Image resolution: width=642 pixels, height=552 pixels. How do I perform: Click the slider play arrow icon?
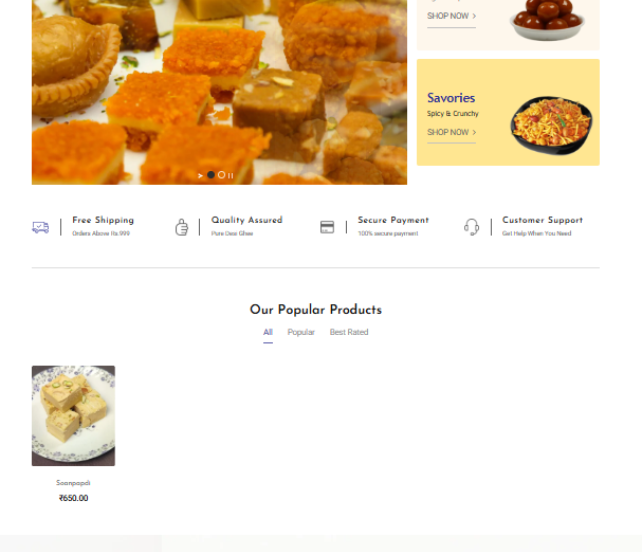(200, 175)
